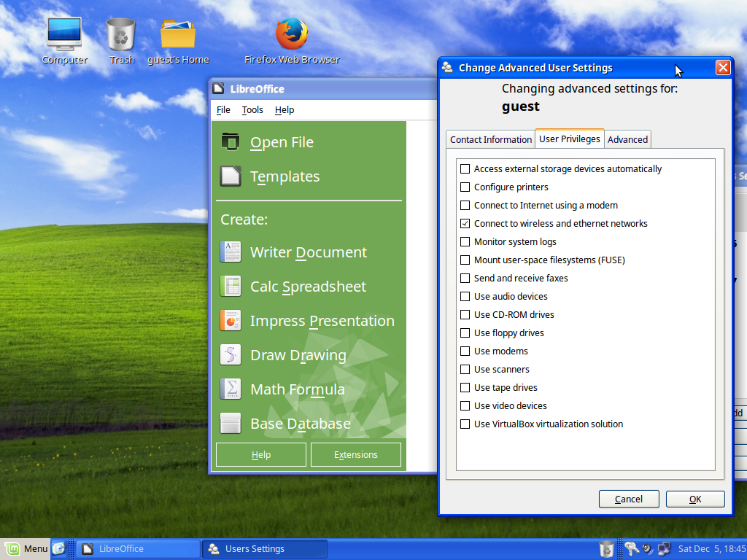This screenshot has height=560, width=747.
Task: Open the Mint Menu on taskbar
Action: [26, 548]
